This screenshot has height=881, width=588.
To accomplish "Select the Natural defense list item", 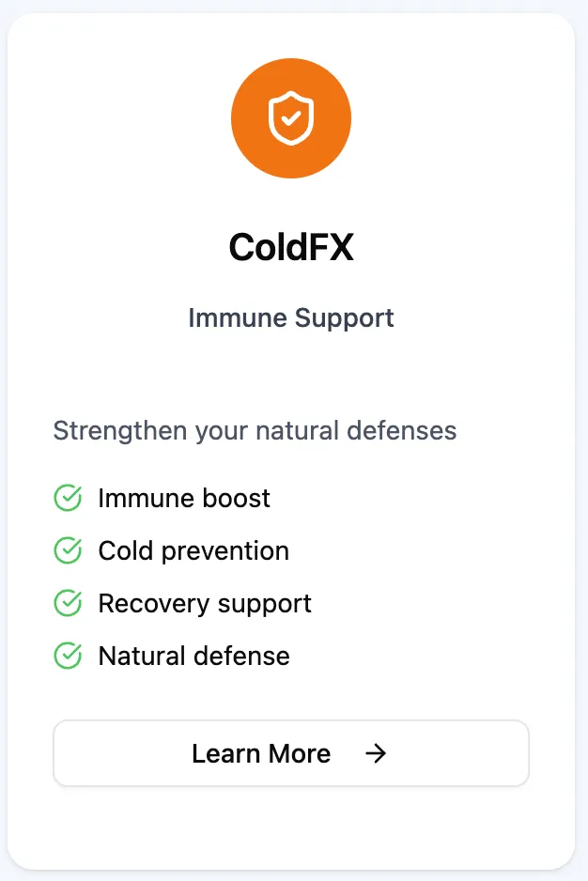I will coord(172,656).
